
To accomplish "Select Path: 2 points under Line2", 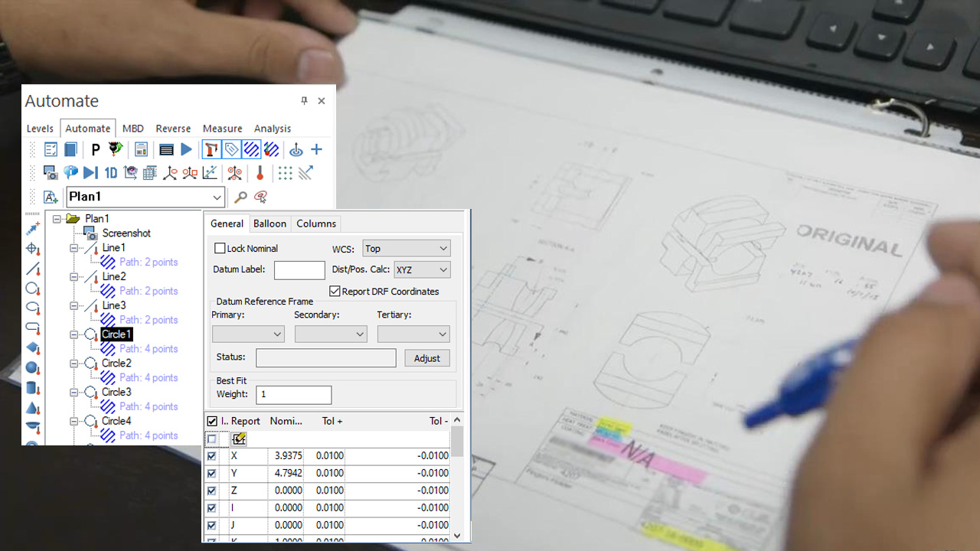I will [x=149, y=291].
